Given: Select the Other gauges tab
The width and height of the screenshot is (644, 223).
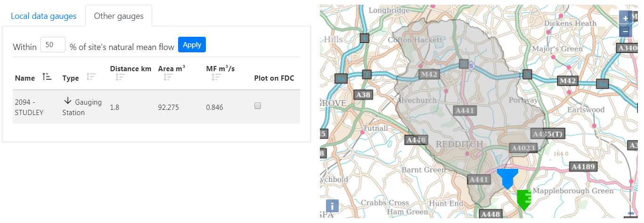Looking at the screenshot, I should [x=119, y=16].
